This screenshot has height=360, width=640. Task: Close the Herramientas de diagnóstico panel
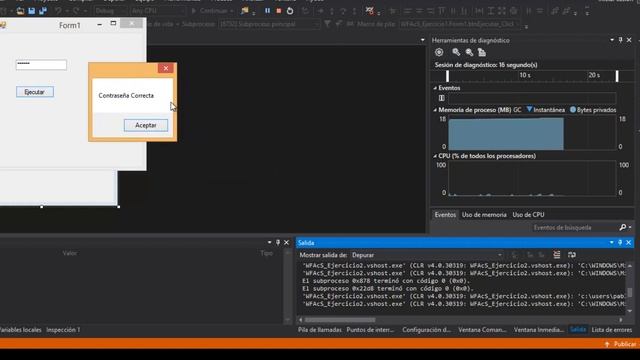[629, 40]
